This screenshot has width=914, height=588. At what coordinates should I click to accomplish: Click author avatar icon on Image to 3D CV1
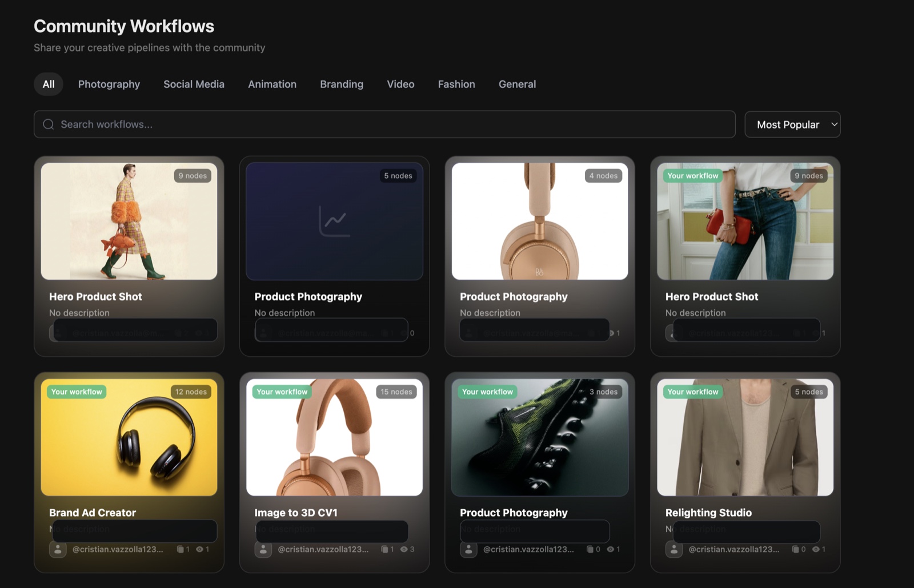(263, 549)
